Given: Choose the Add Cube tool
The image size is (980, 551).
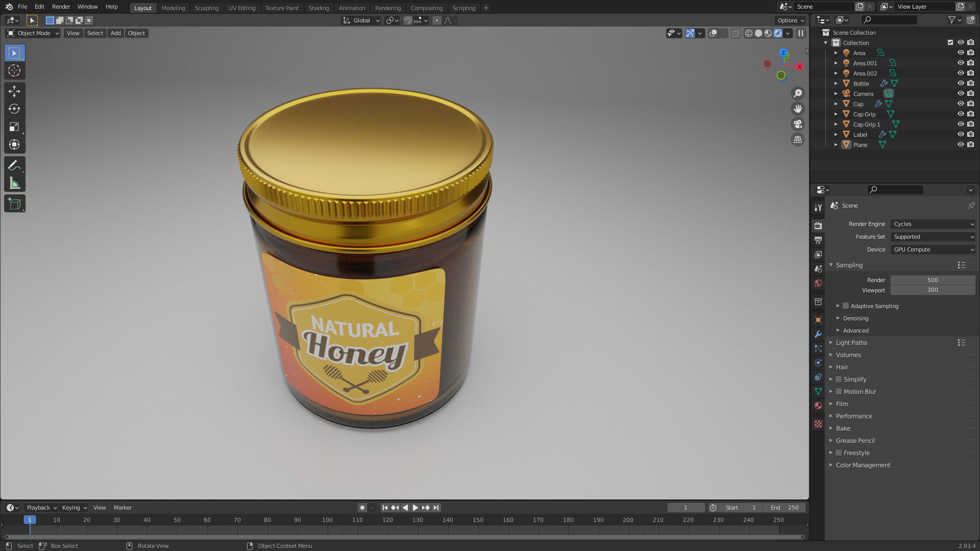Looking at the screenshot, I should click(x=14, y=204).
